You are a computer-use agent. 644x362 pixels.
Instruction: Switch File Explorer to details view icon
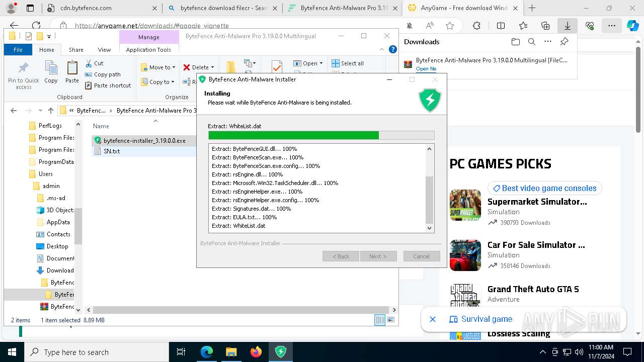click(x=380, y=320)
